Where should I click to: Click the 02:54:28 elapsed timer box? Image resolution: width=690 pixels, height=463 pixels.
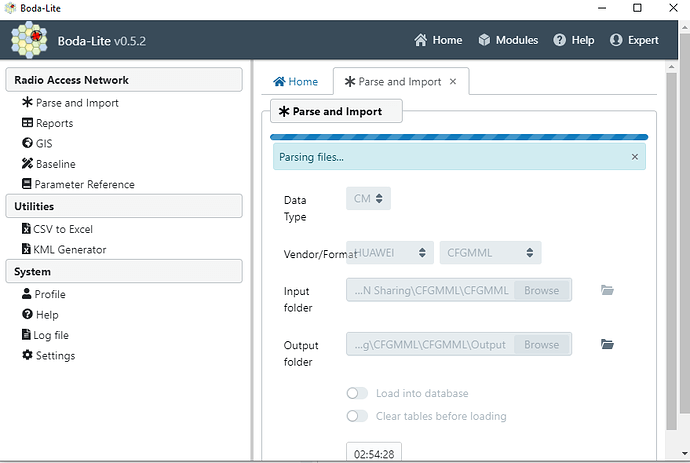pos(374,453)
